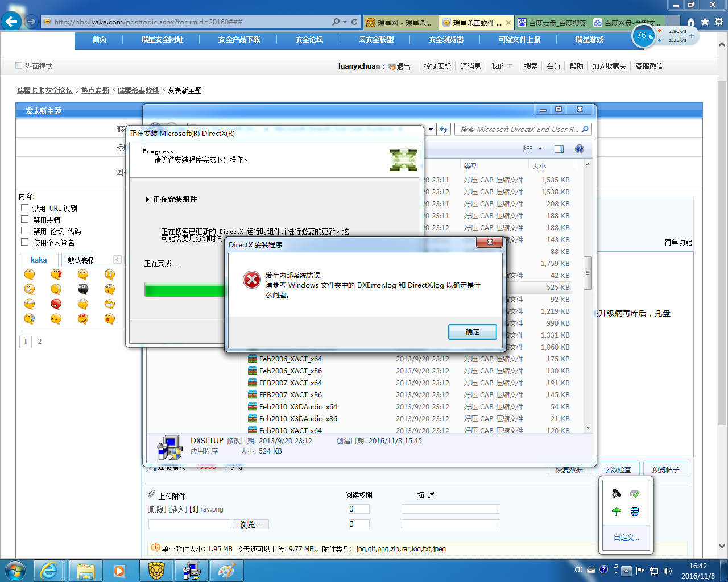Viewport: 728px width, 582px height.
Task: Open the Paint taskbar icon
Action: pyautogui.click(x=226, y=571)
